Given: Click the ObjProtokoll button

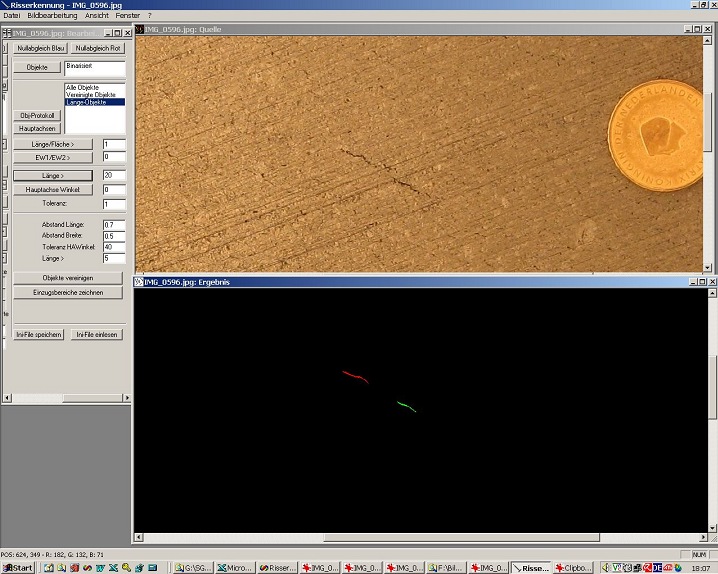Looking at the screenshot, I should click(37, 115).
